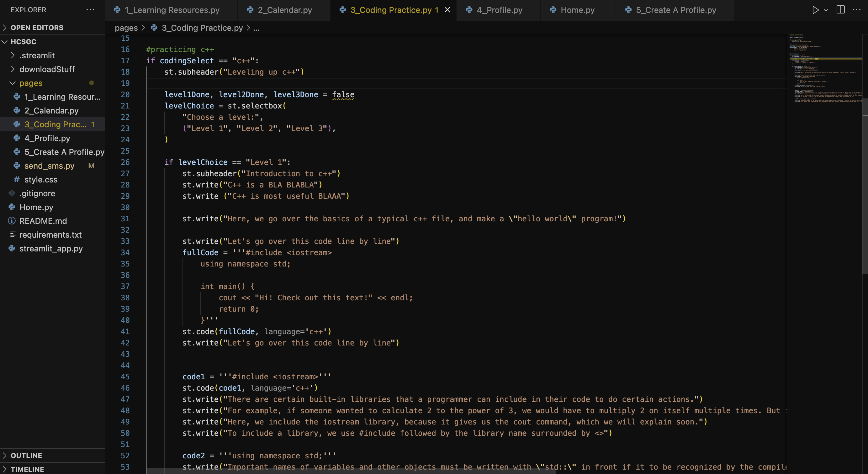The image size is (868, 474).
Task: Click the Run Python File play icon
Action: (815, 10)
